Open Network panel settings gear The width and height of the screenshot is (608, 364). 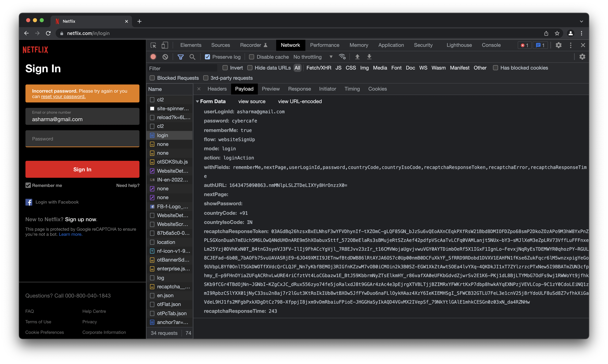click(x=582, y=57)
